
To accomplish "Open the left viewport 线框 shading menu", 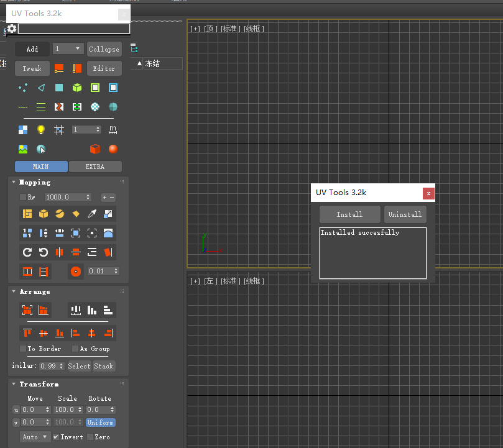I will click(x=254, y=281).
